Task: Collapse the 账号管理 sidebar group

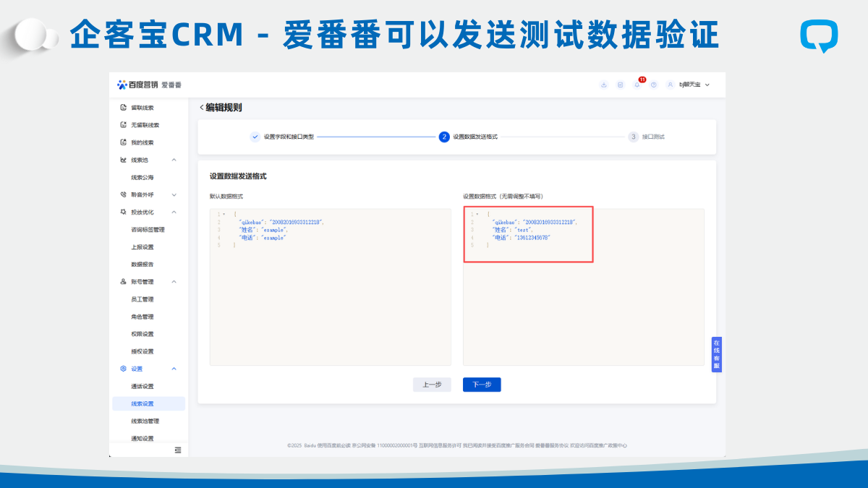Action: (x=174, y=282)
